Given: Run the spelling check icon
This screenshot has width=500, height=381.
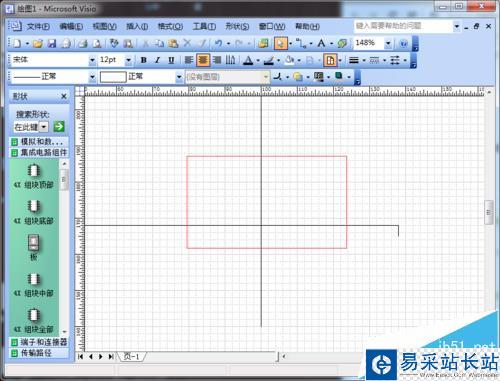Looking at the screenshot, I should tap(114, 43).
